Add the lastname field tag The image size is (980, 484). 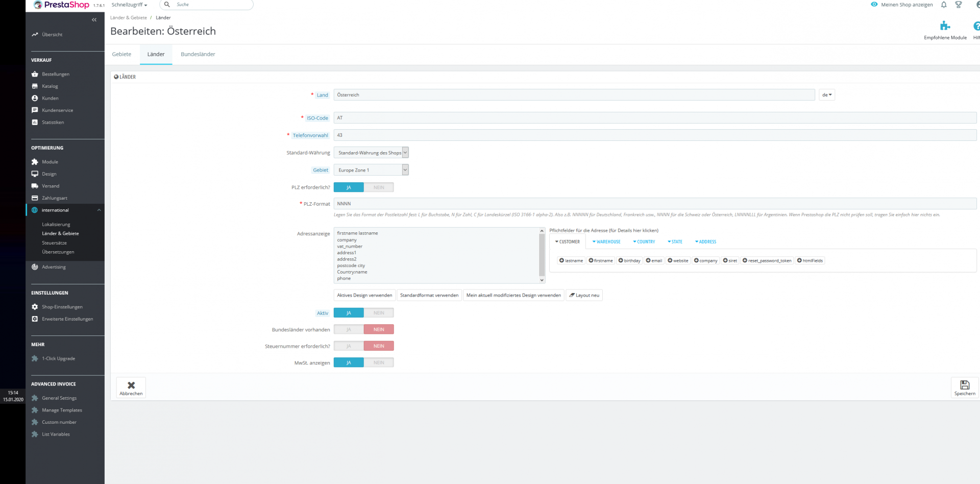[x=571, y=260]
